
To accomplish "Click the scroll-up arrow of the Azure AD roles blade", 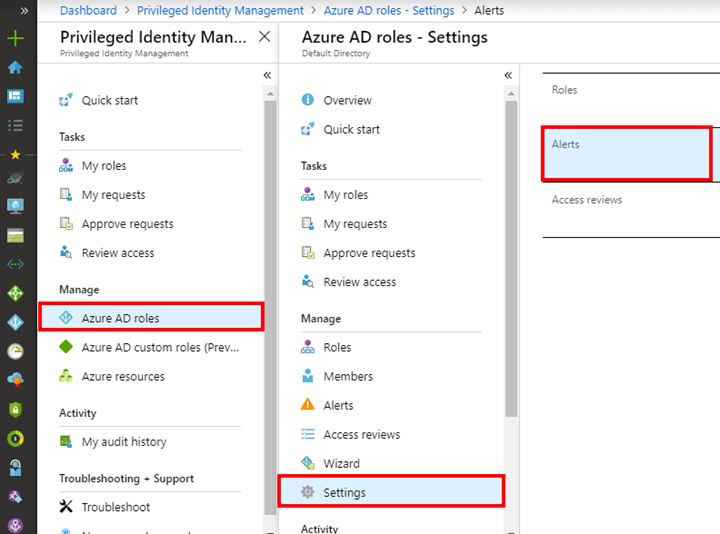I will 511,94.
